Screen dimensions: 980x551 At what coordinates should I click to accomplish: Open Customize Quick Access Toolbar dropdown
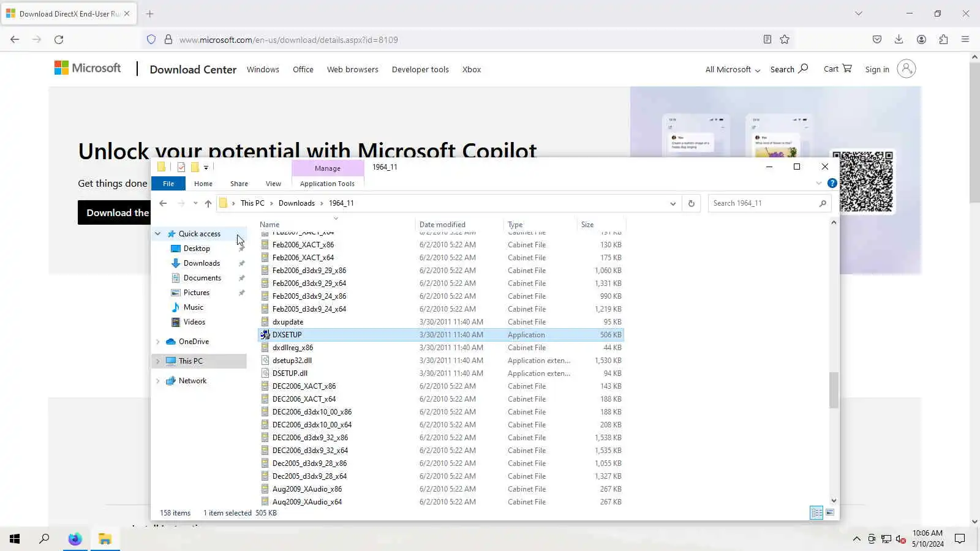click(x=206, y=167)
